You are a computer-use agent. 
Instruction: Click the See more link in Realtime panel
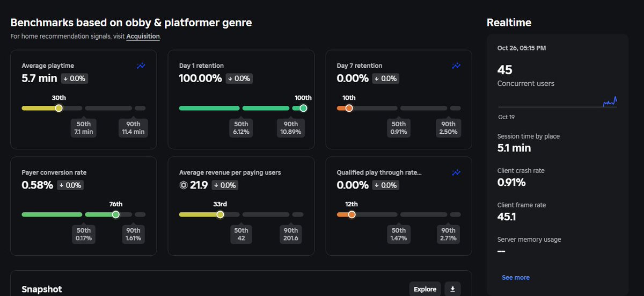[516, 278]
